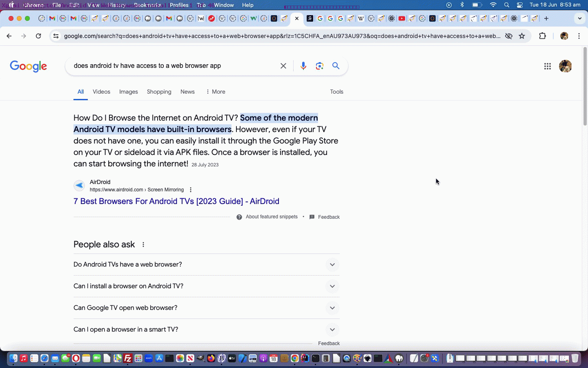Click the Chrome address bar URL
The width and height of the screenshot is (588, 368).
tap(282, 36)
